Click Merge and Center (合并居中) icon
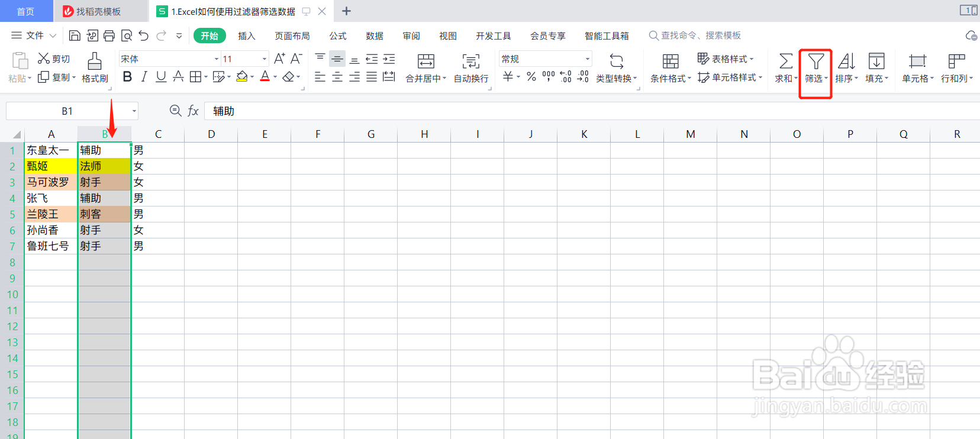 (425, 61)
